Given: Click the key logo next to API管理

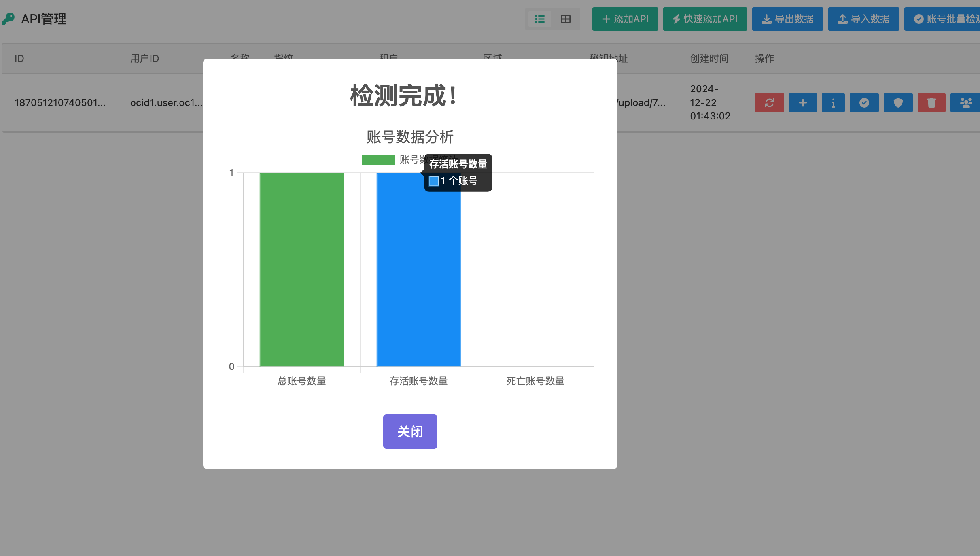Looking at the screenshot, I should [x=9, y=19].
